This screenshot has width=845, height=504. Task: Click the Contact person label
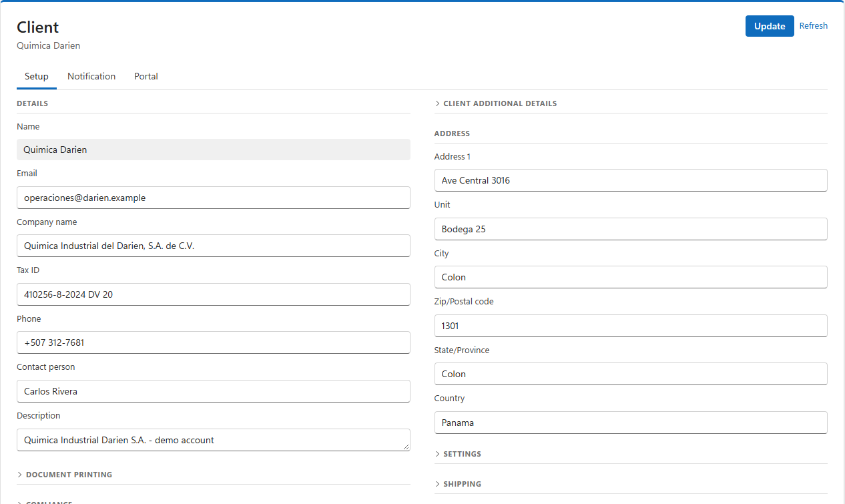coord(46,367)
